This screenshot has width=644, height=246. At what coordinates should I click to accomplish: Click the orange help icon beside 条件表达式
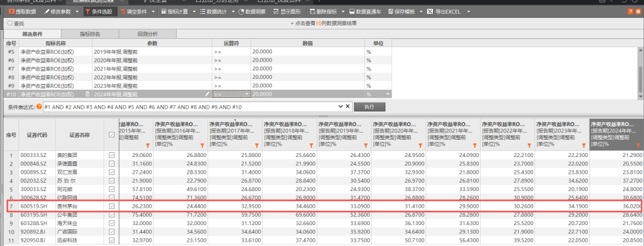pyautogui.click(x=39, y=106)
